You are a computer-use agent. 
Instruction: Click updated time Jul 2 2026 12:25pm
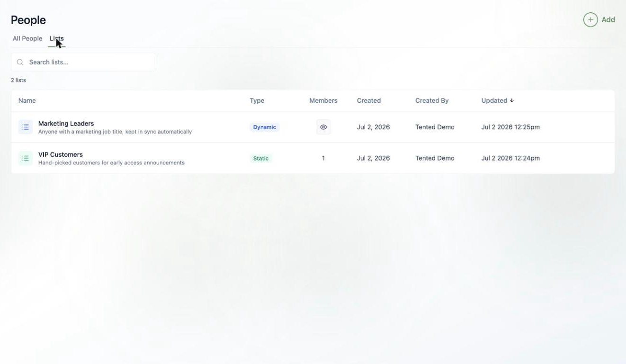click(510, 127)
